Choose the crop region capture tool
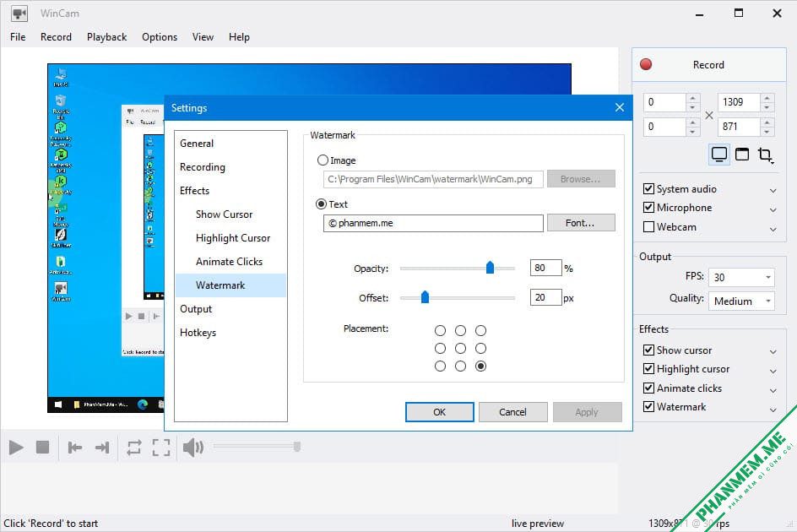 coord(766,155)
